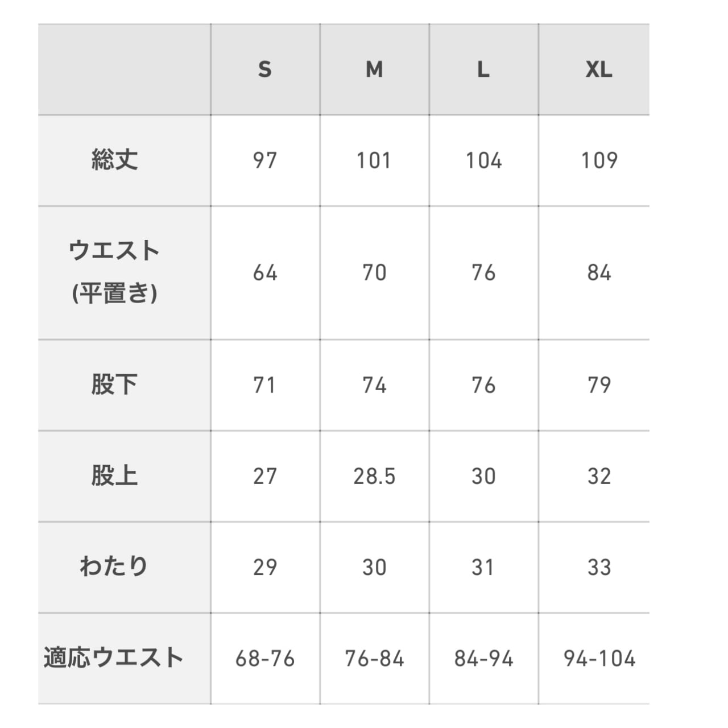Click the 股下 value 74 for size M
Screen dimensions: 728x728
[x=374, y=385]
